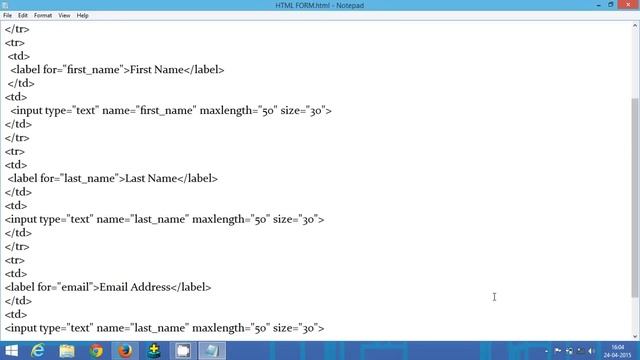Launch Internet Explorer from the taskbar
This screenshot has width=640, height=360.
click(38, 351)
